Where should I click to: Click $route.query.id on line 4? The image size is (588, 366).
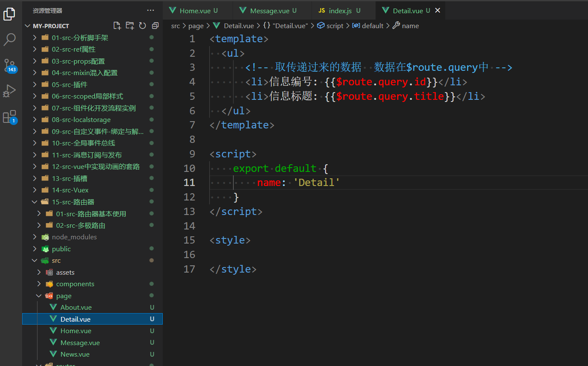[381, 82]
